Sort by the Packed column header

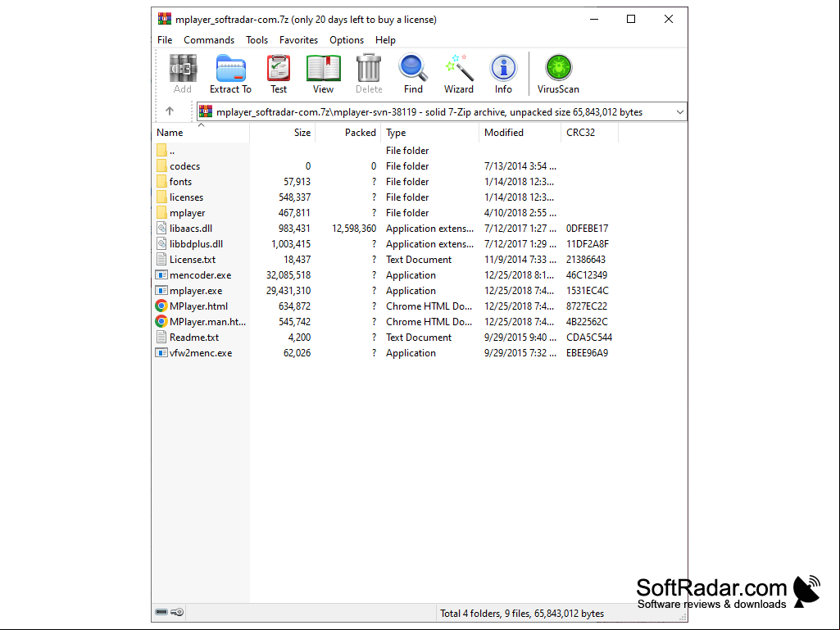coord(348,133)
